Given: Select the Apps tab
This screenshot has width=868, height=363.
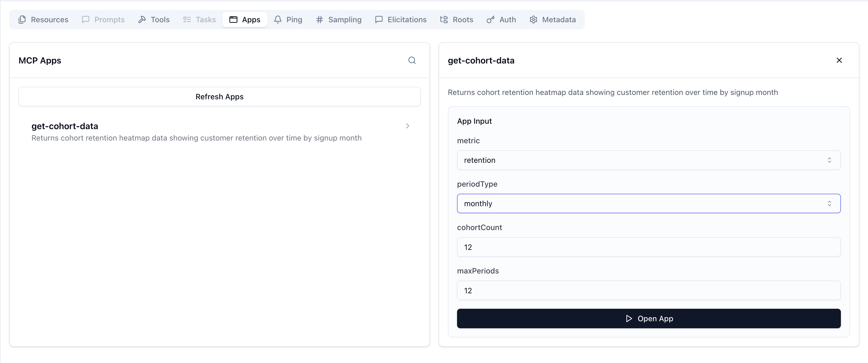Looking at the screenshot, I should [245, 20].
